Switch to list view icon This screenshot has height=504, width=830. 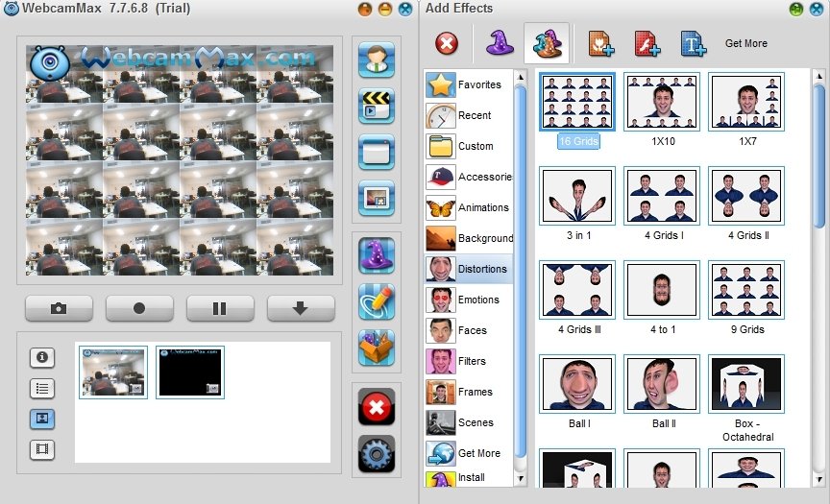42,389
